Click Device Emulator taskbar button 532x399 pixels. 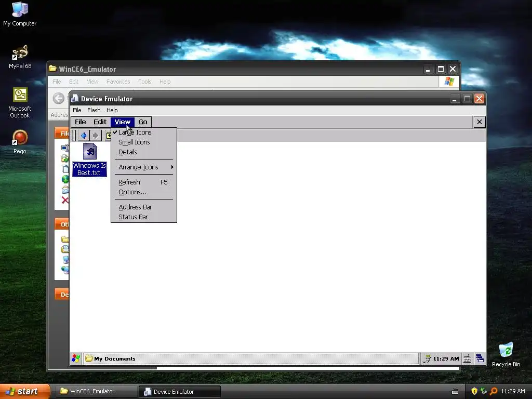[180, 392]
